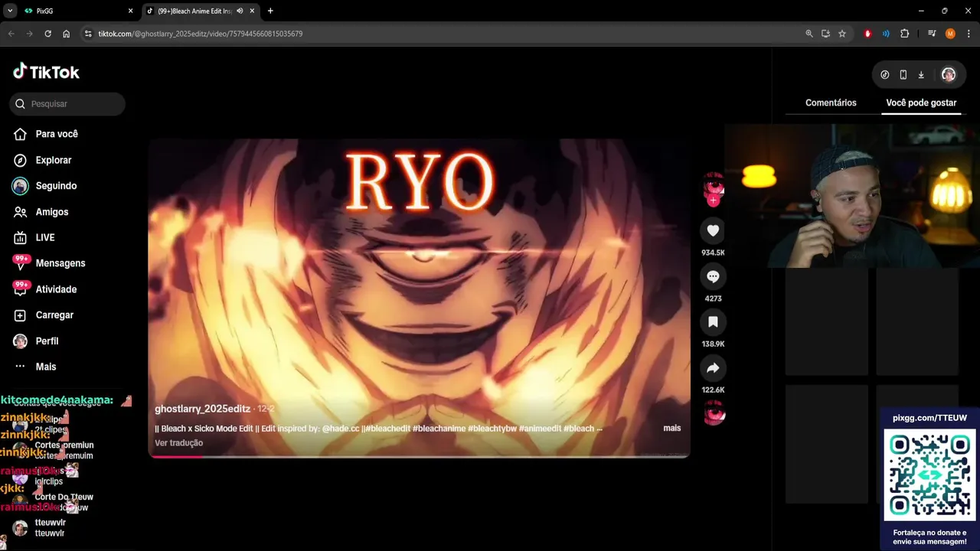Switch to the Comentários tab
The image size is (980, 551).
(831, 103)
